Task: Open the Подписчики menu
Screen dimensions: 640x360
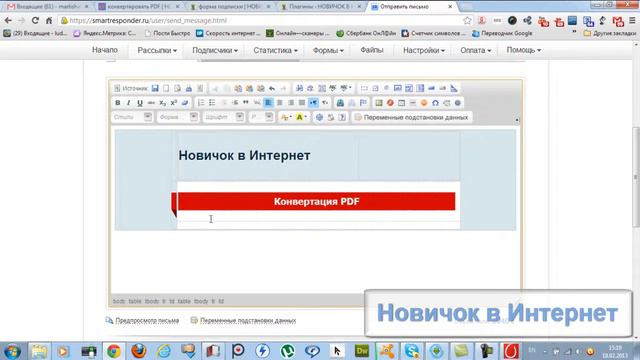Action: [215, 50]
